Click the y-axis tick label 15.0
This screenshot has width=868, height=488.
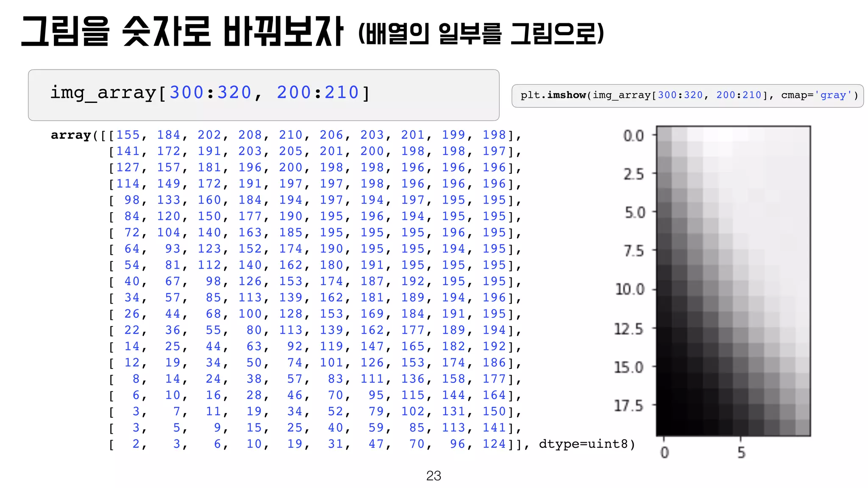coord(629,367)
